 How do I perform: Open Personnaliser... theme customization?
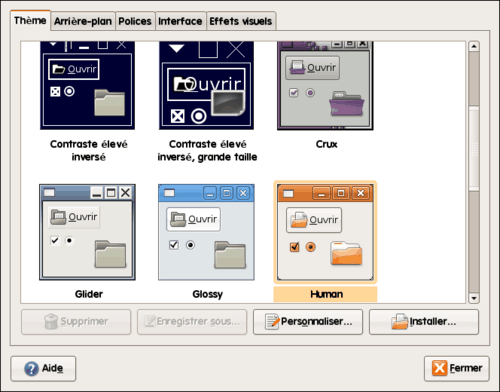308,322
